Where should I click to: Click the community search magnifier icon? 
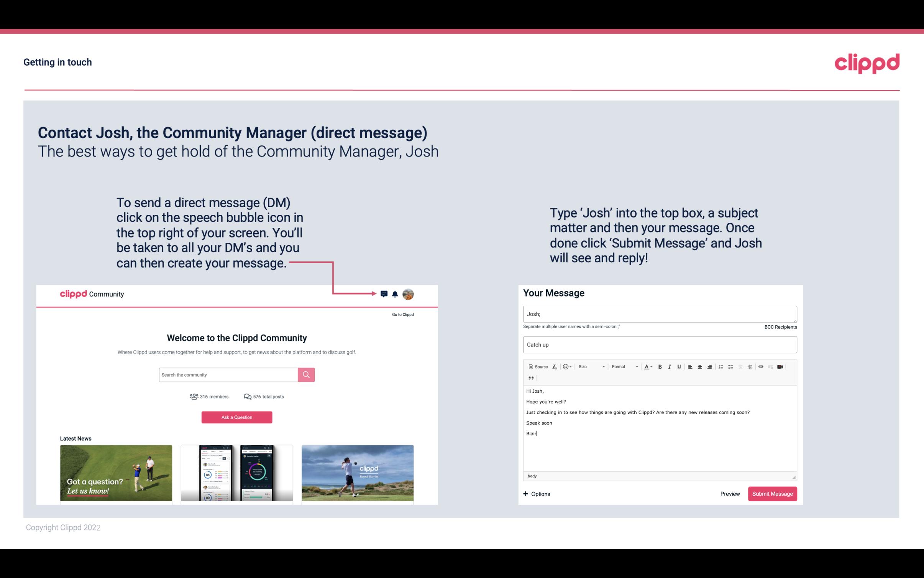coord(305,374)
